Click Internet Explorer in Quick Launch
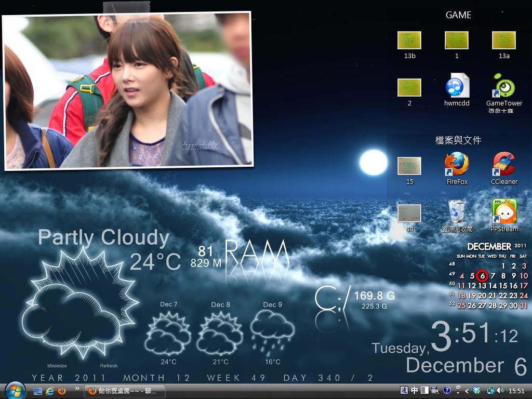532x399 pixels. point(50,391)
